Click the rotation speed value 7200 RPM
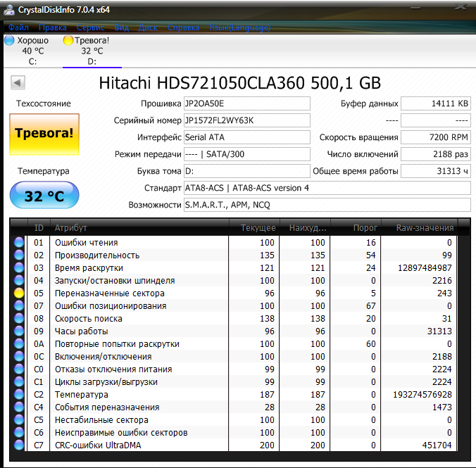 click(x=436, y=137)
